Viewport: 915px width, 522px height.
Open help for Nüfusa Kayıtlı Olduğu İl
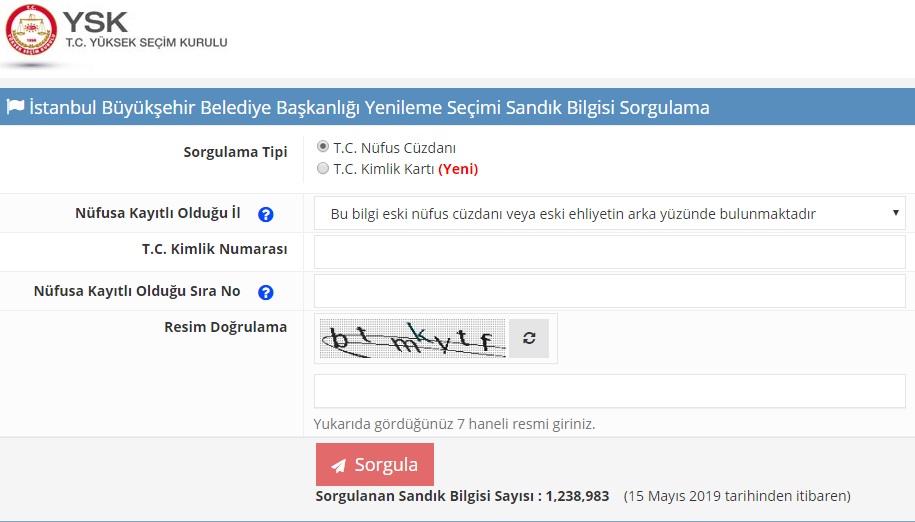[x=265, y=214]
